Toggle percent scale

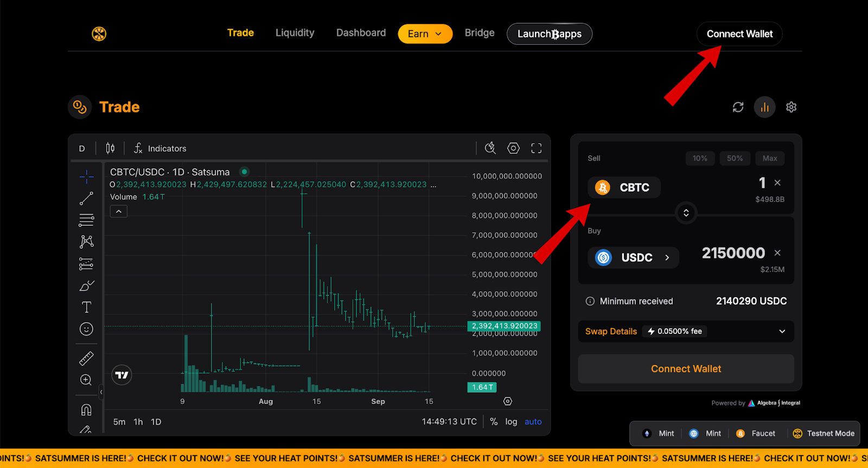[494, 422]
